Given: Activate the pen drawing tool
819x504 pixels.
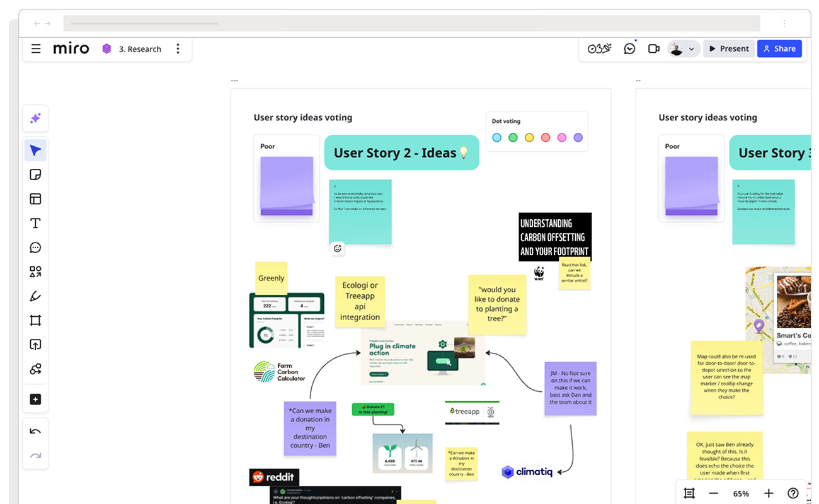Looking at the screenshot, I should [36, 295].
